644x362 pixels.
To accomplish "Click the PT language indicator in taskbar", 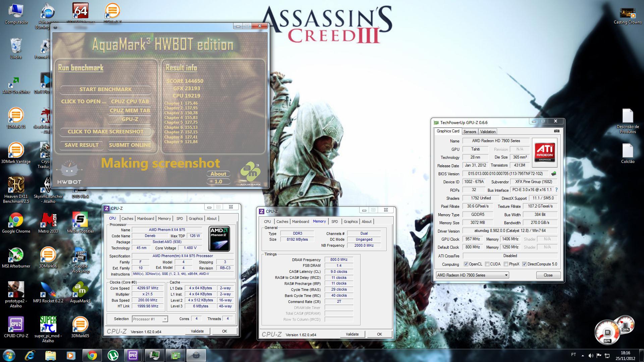I will 574,355.
